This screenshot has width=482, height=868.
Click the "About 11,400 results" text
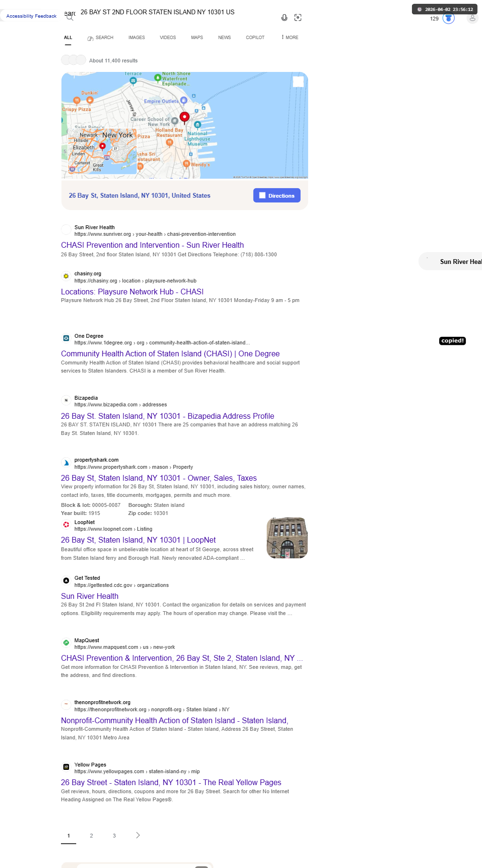[113, 61]
